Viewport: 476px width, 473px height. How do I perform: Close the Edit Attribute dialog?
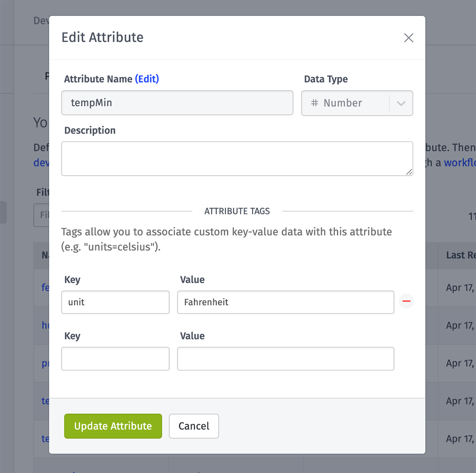point(409,38)
